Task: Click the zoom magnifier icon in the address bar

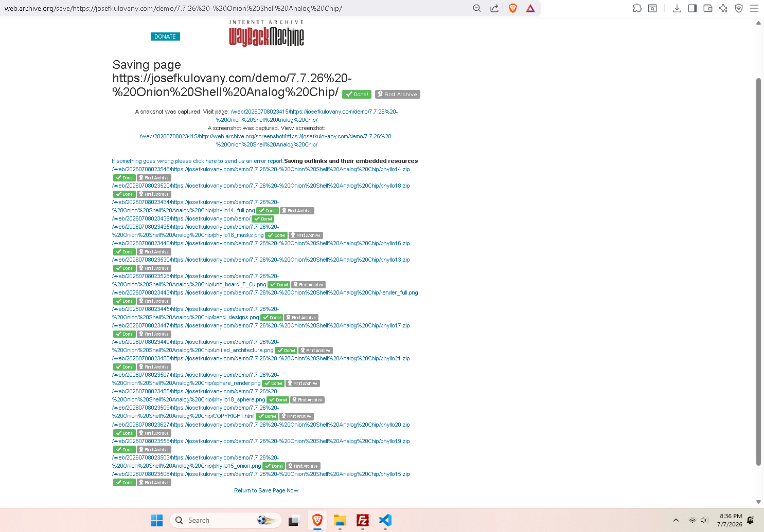Action: 477,8
